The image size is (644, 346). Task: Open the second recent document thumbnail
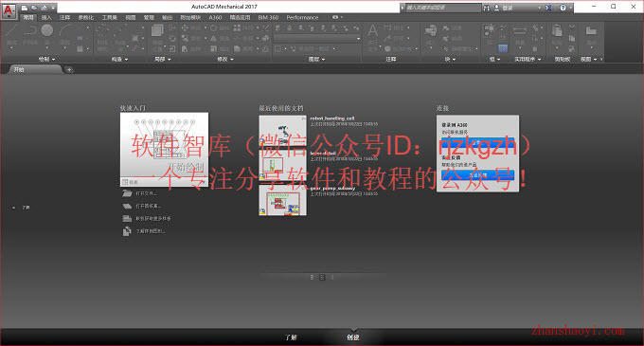[282, 166]
